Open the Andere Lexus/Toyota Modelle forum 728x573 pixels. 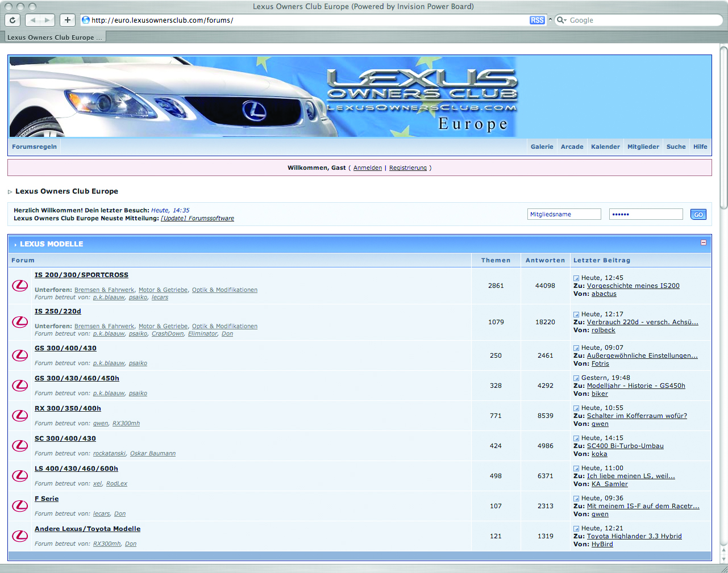[x=88, y=529]
